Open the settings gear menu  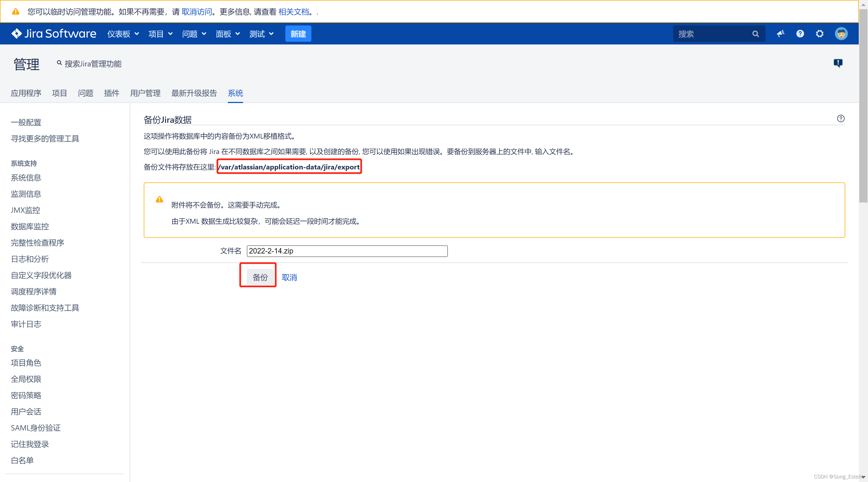pos(819,34)
